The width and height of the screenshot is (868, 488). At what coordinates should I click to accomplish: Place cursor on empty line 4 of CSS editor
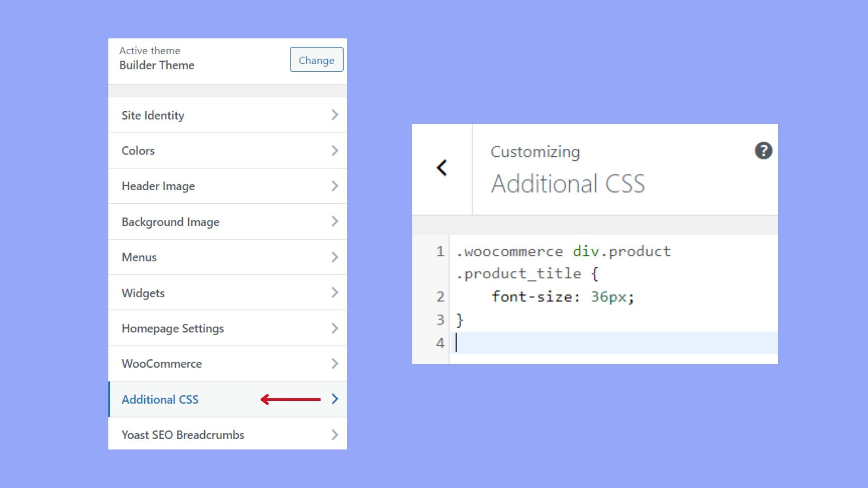pyautogui.click(x=588, y=343)
